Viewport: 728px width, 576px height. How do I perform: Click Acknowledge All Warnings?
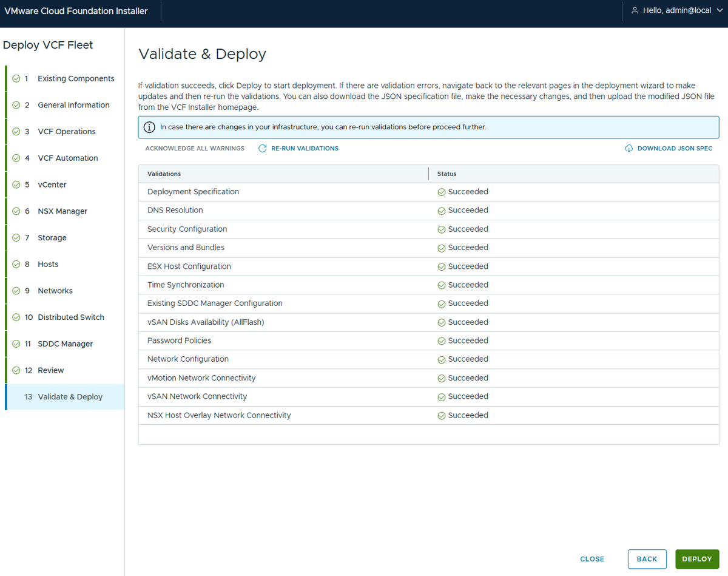click(x=195, y=148)
